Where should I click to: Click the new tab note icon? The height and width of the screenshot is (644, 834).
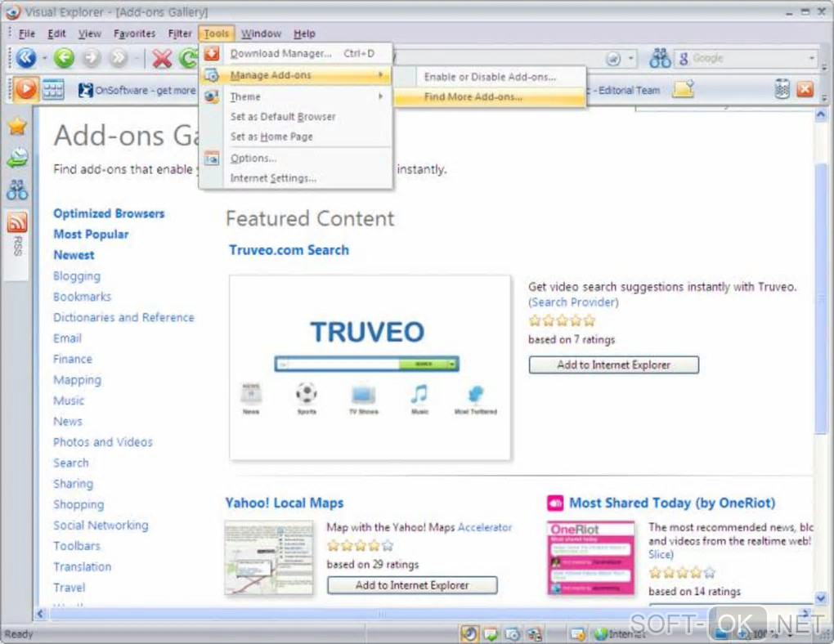pos(684,89)
